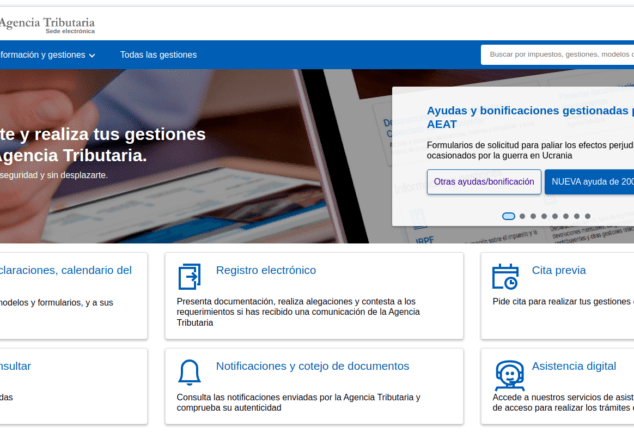Viewport: 634px width, 433px height.
Task: Select the first active carousel indicator
Action: tap(508, 216)
